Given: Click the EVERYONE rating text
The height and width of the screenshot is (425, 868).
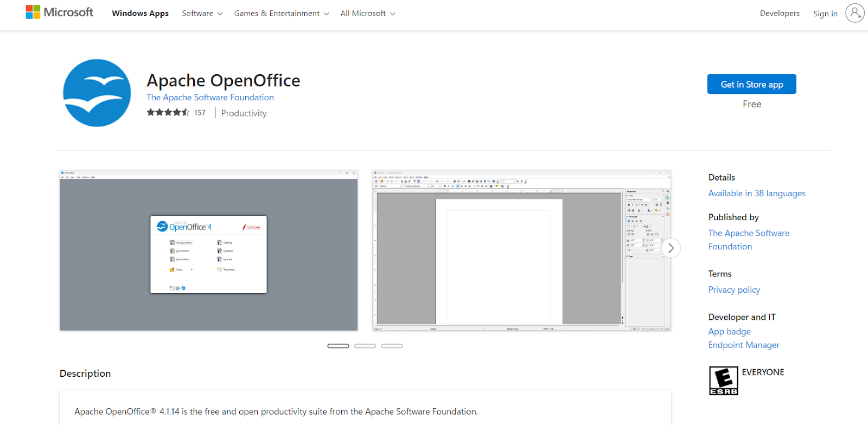Looking at the screenshot, I should 763,372.
